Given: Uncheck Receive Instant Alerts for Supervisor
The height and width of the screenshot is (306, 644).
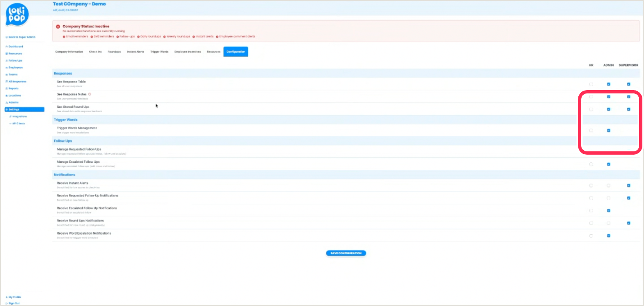Looking at the screenshot, I should click(x=629, y=186).
